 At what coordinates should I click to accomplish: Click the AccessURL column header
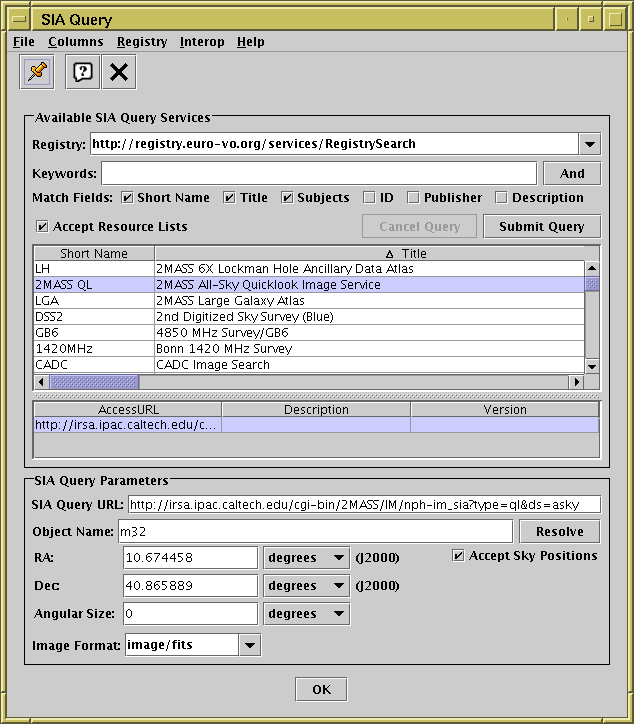(x=128, y=410)
